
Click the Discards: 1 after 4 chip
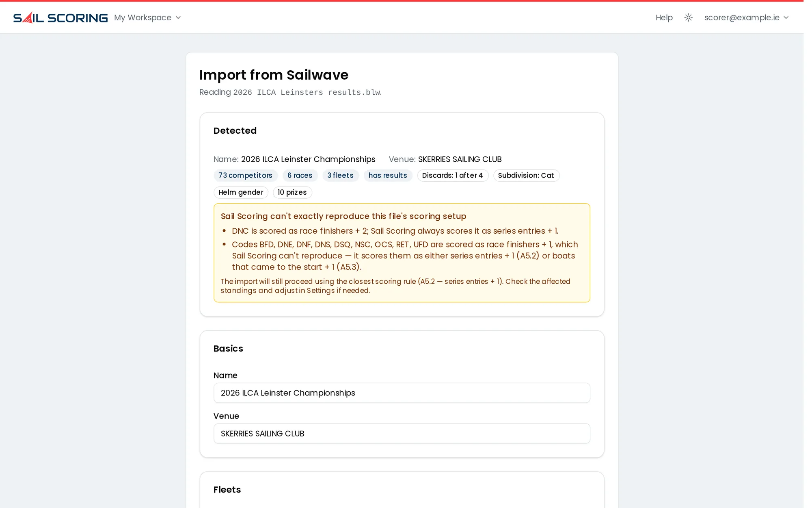(x=452, y=176)
